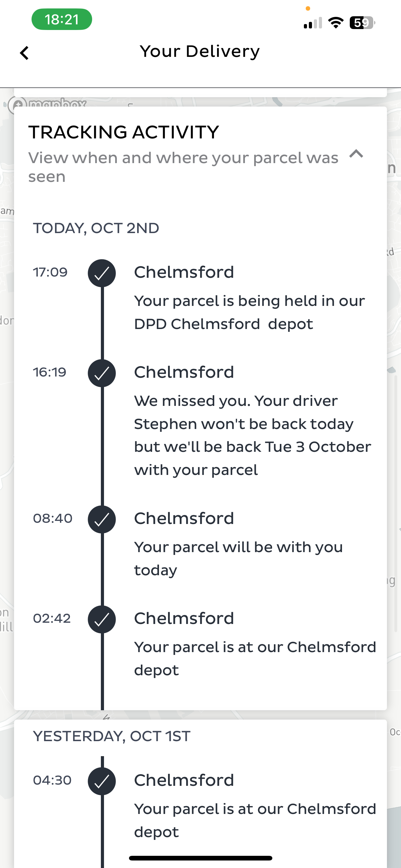Tap the Tracking Activity heading
Viewport: 401px width, 868px height.
point(124,132)
